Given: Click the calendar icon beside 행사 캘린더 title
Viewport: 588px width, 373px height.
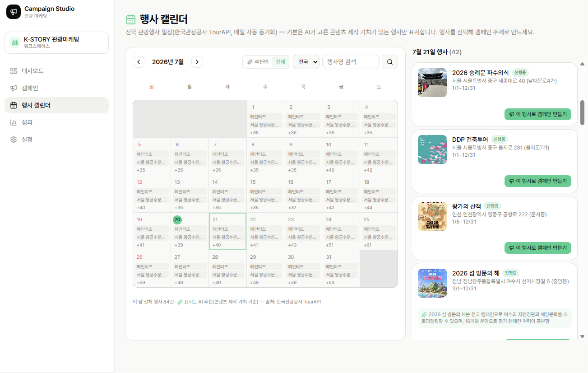Looking at the screenshot, I should [131, 19].
